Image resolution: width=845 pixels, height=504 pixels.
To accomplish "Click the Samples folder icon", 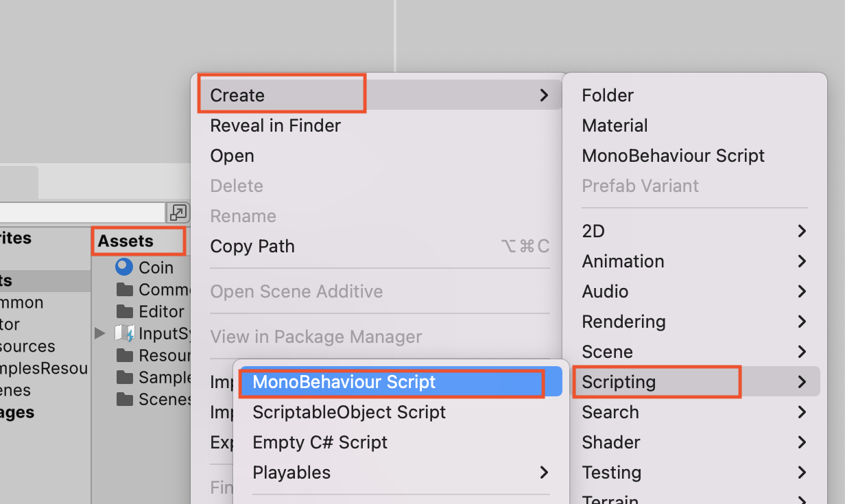I will point(124,377).
